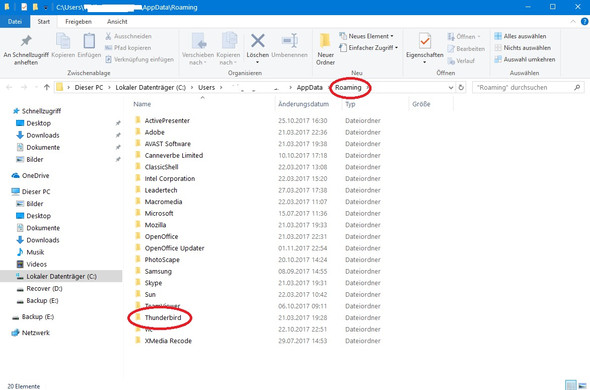The image size is (590, 390).
Task: Refresh the folder view button
Action: tap(461, 87)
